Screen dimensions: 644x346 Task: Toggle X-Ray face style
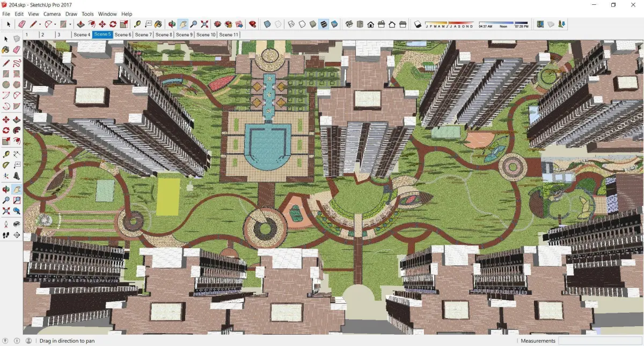(267, 24)
